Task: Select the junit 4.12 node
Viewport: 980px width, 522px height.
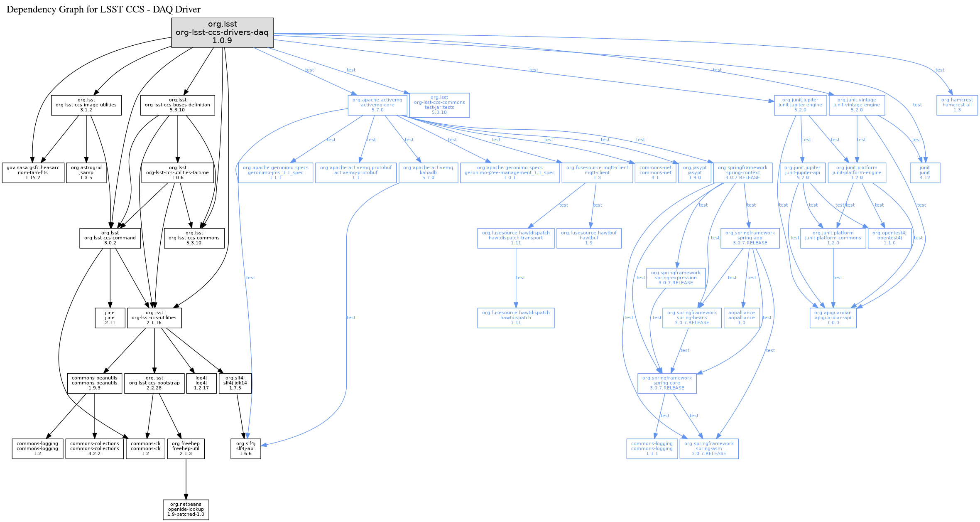Action: coord(925,173)
